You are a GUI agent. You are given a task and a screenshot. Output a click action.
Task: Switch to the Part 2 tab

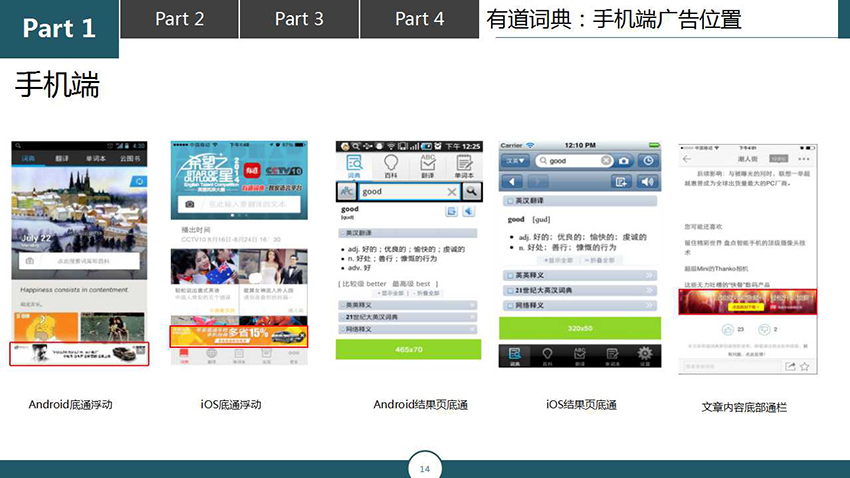[179, 19]
